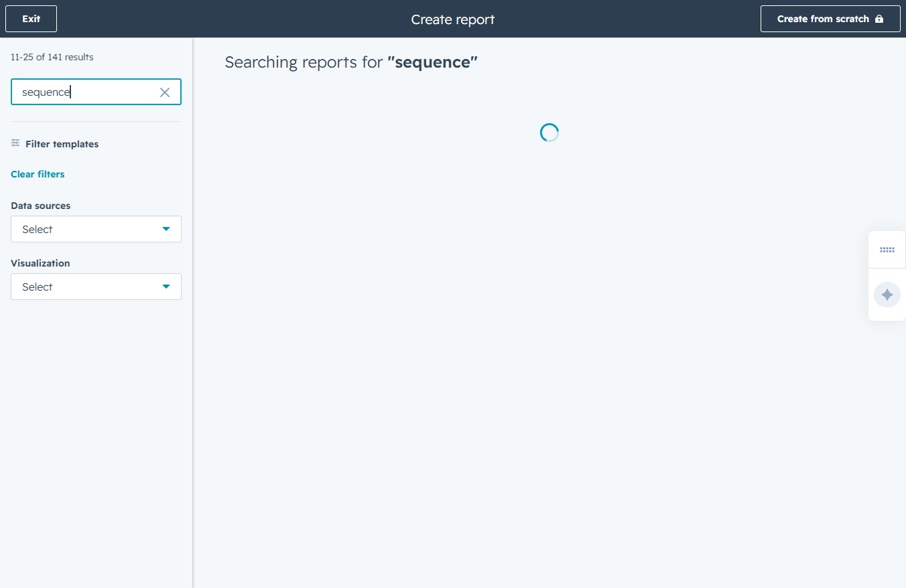The width and height of the screenshot is (906, 588).
Task: Click the Clear filters link
Action: [x=38, y=174]
